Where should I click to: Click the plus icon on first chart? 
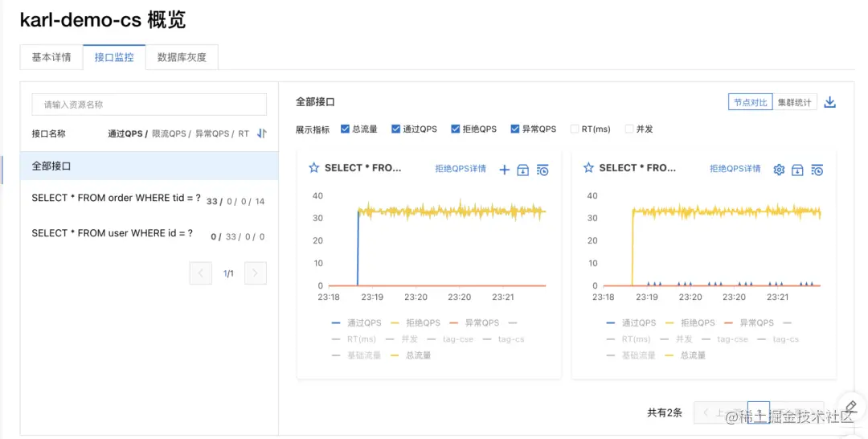click(504, 170)
